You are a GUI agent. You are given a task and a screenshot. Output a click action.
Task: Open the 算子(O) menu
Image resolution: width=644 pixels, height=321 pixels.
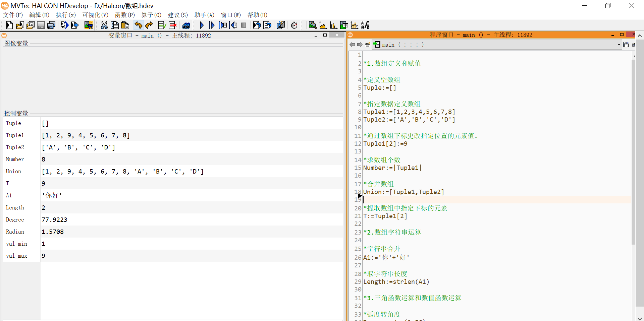click(151, 15)
